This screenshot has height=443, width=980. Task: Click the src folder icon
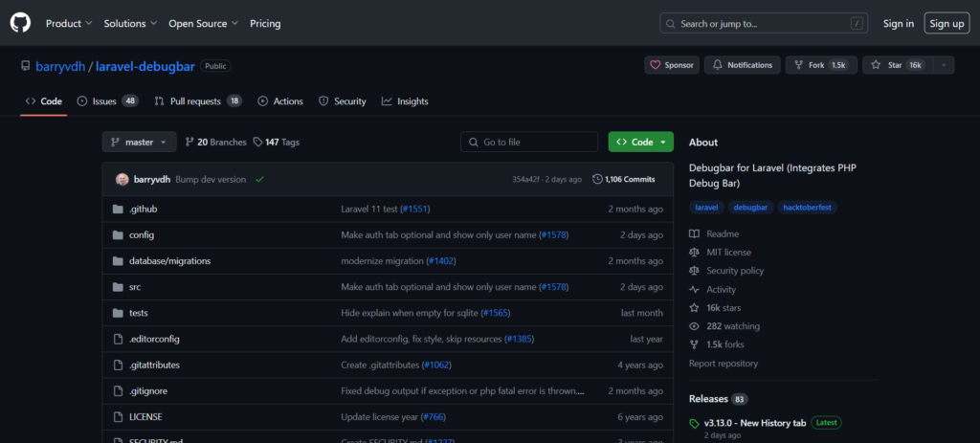118,286
